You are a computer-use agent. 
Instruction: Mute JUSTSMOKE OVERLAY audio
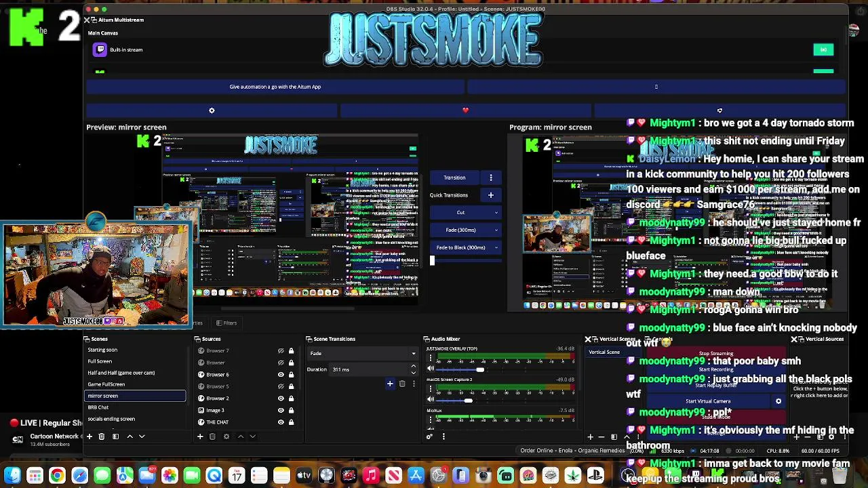point(431,369)
